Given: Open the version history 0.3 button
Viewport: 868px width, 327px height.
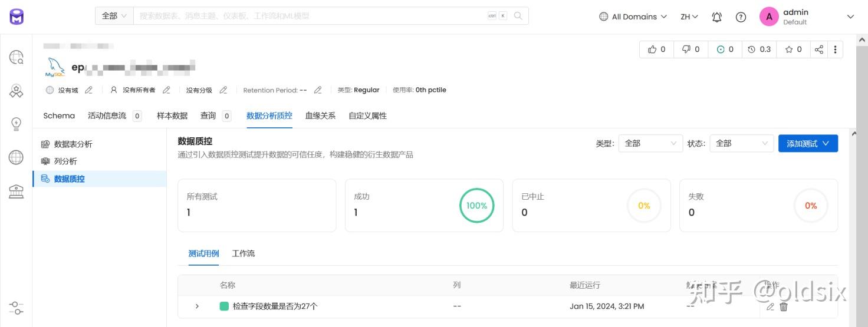Looking at the screenshot, I should [759, 49].
